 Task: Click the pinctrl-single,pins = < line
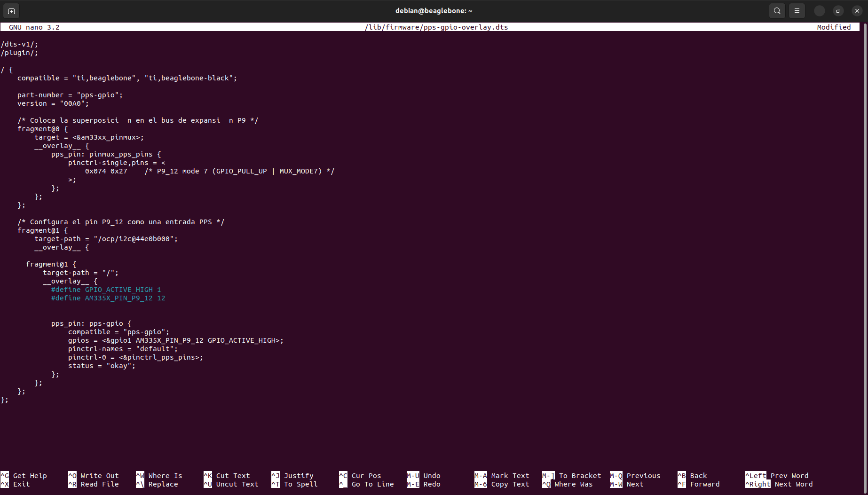pyautogui.click(x=117, y=163)
